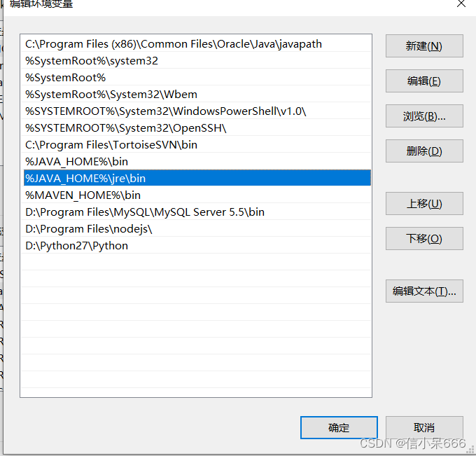Select the TortoiseSVN\bin path row
476x456 pixels.
coord(197,144)
